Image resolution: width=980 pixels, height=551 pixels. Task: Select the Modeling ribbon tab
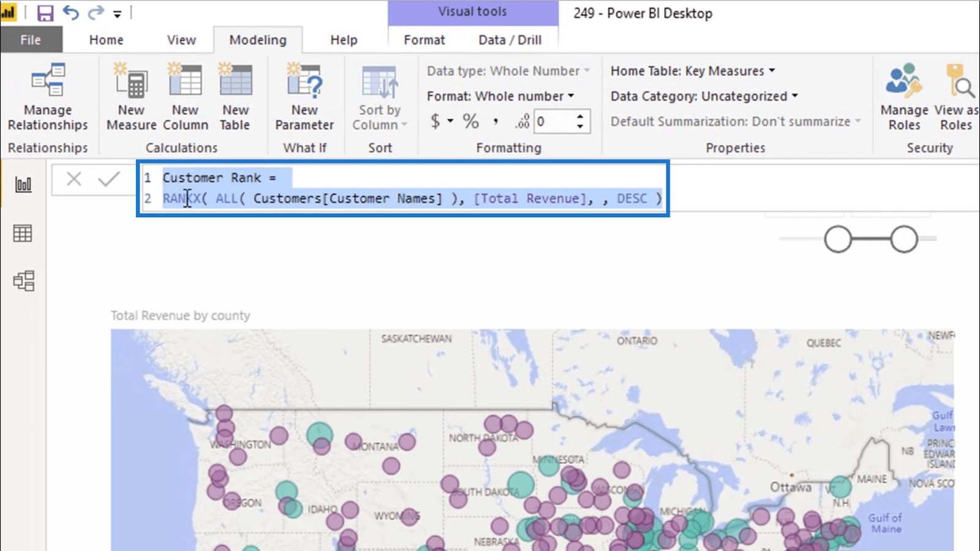(x=258, y=40)
